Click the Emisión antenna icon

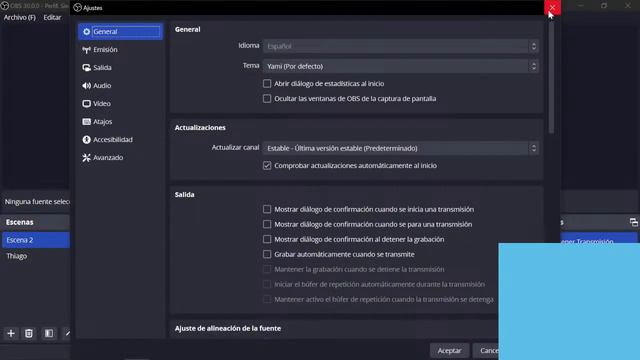coord(87,49)
